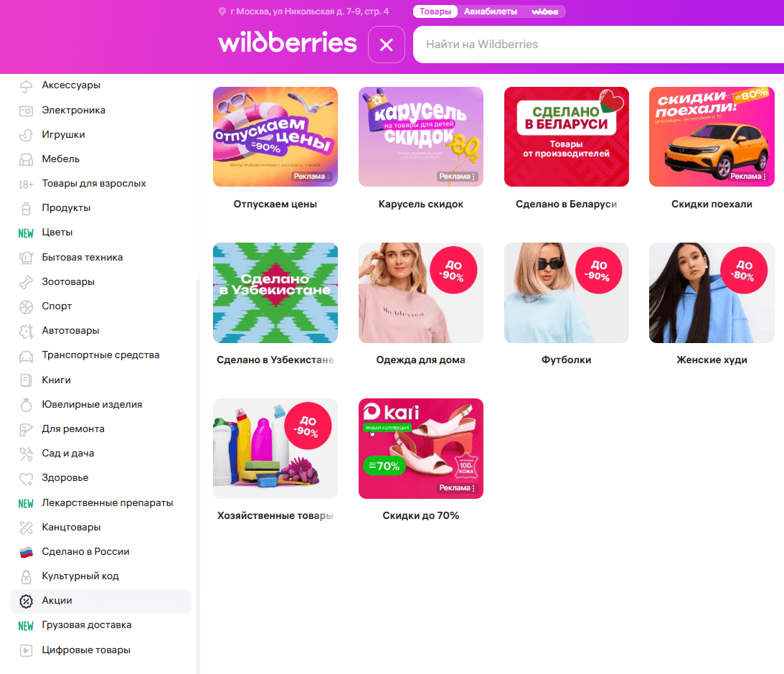
Task: Click the Спорт ball icon
Action: [26, 306]
